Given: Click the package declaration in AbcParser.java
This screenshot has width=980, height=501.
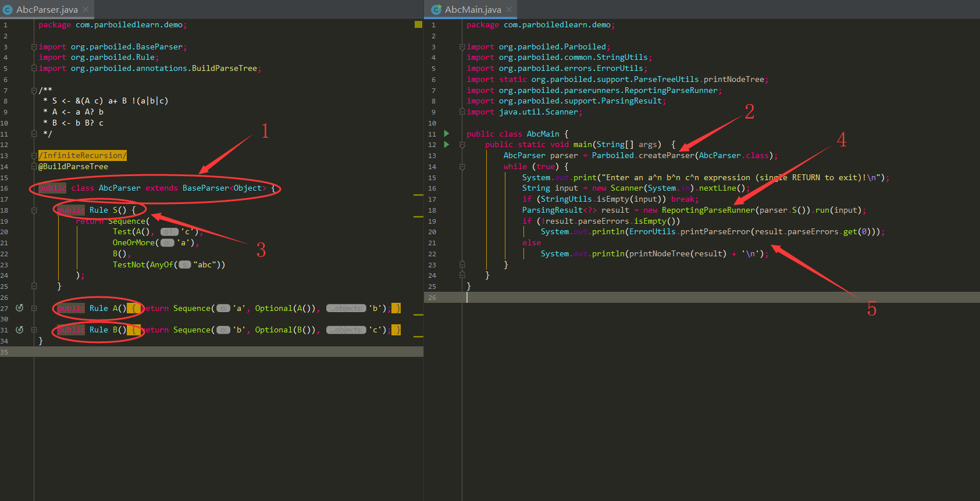Looking at the screenshot, I should pyautogui.click(x=113, y=25).
